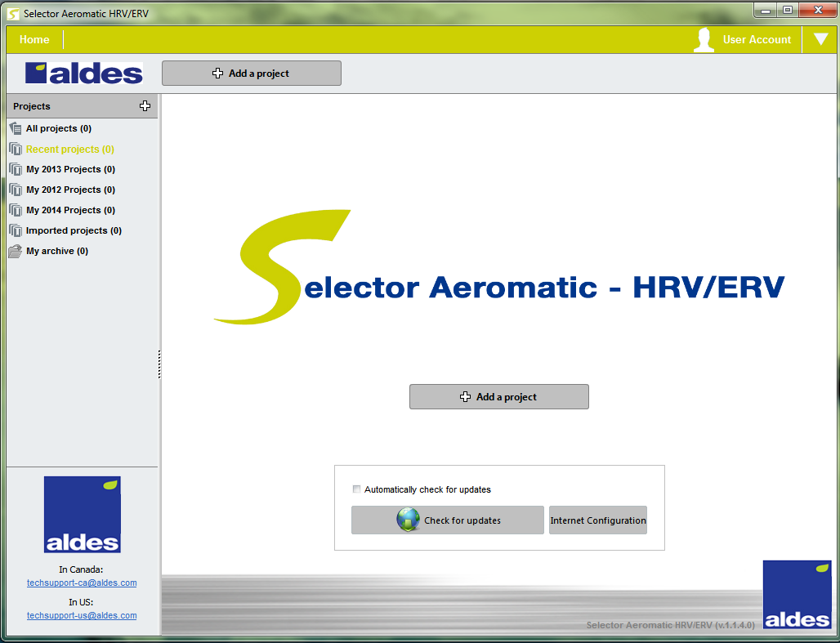Image resolution: width=840 pixels, height=643 pixels.
Task: Click the My 2012 Projects folder icon
Action: coord(16,190)
